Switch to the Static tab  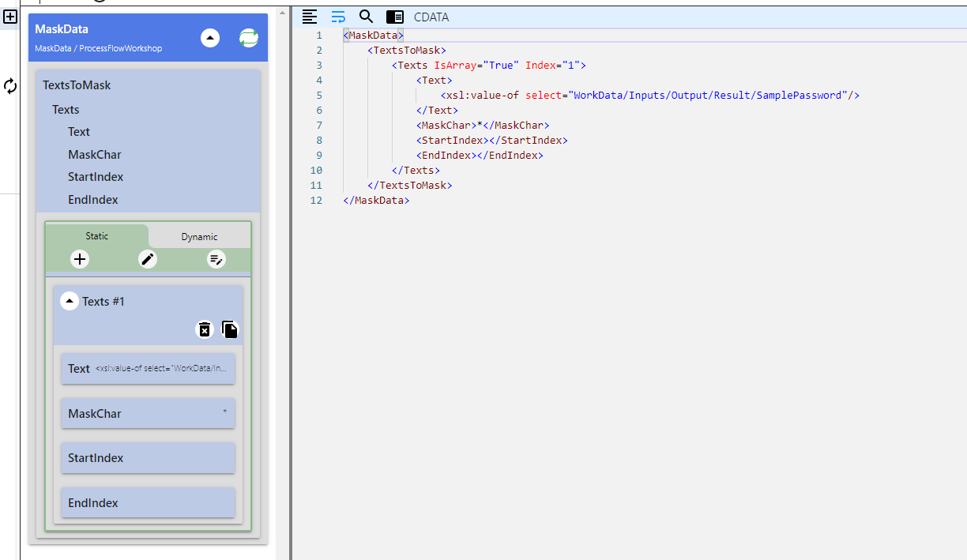point(97,236)
